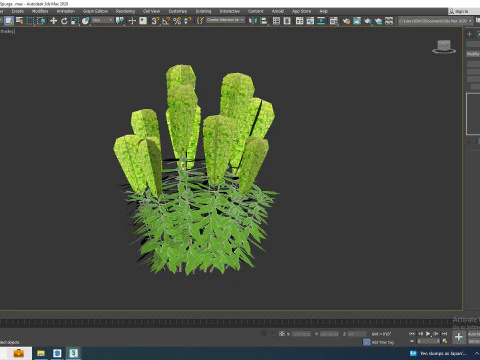Toggle Spinner Snap
Image resolution: width=480 pixels, height=360 pixels.
pyautogui.click(x=188, y=21)
